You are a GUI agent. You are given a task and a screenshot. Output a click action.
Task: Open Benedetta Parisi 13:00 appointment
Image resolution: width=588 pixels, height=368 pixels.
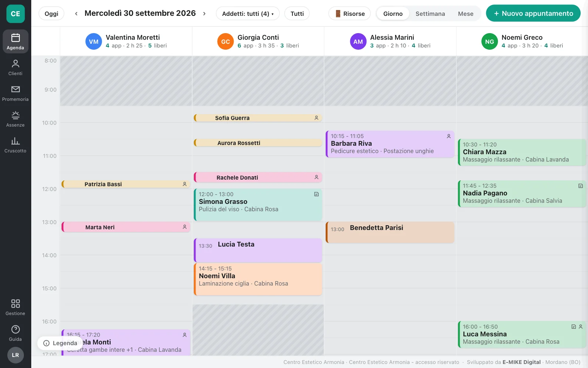pos(390,232)
